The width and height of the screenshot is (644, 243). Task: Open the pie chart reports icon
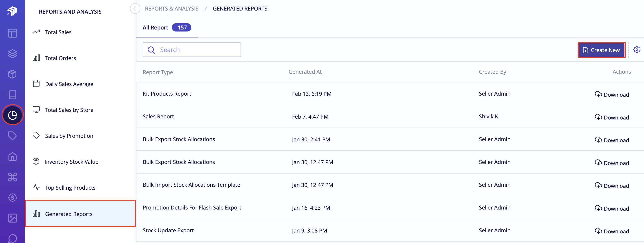pos(13,115)
